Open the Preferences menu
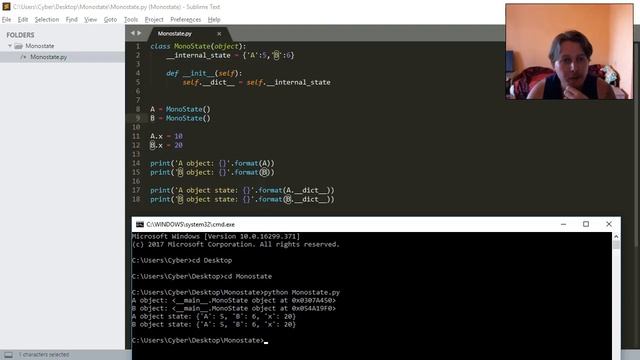 (x=186, y=20)
